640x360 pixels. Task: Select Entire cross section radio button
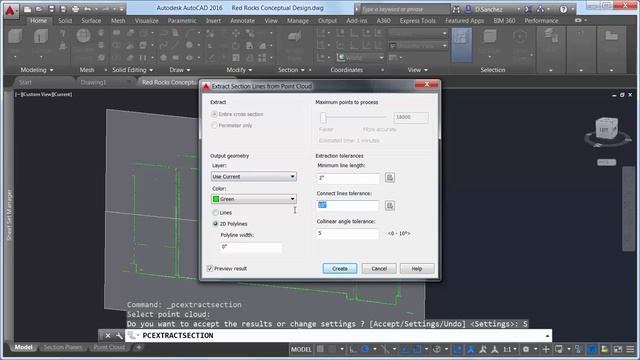coord(214,114)
